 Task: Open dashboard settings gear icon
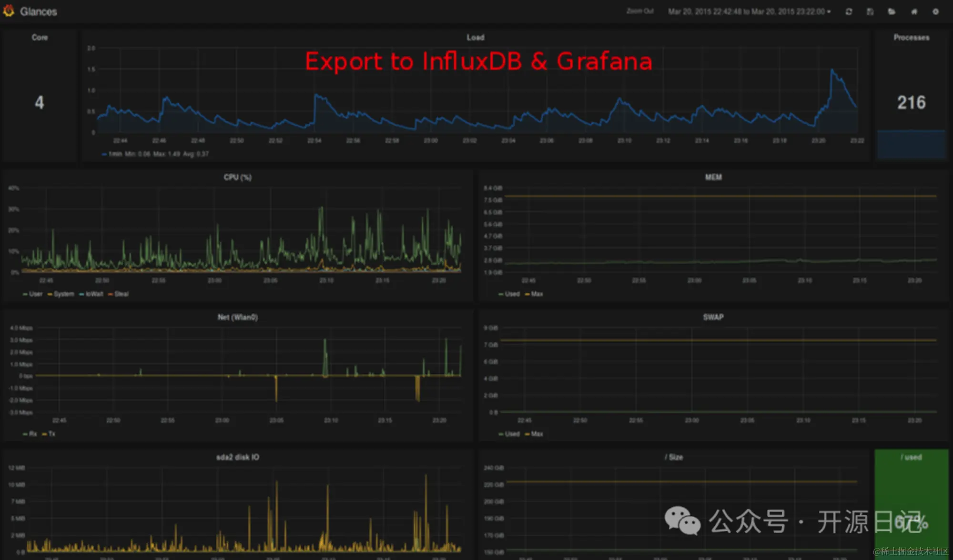click(x=935, y=11)
